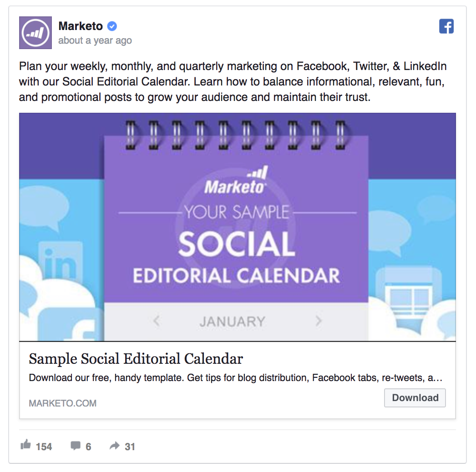Click the 154 likes count
Screen dimensions: 476x472
44,447
